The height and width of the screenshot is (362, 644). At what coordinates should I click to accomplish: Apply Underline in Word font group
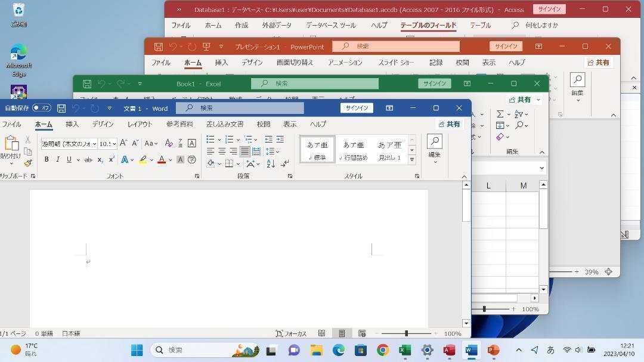point(69,159)
